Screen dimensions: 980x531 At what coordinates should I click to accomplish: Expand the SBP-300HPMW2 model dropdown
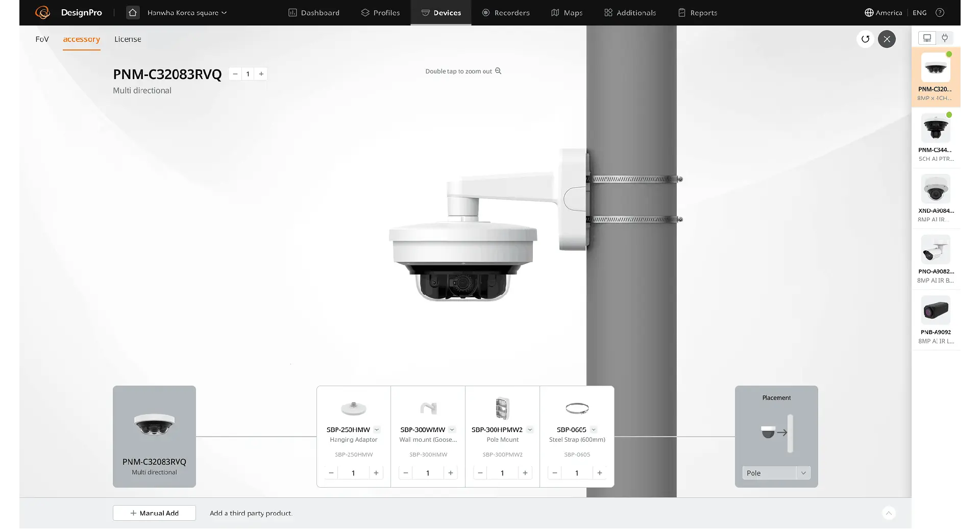coord(530,429)
